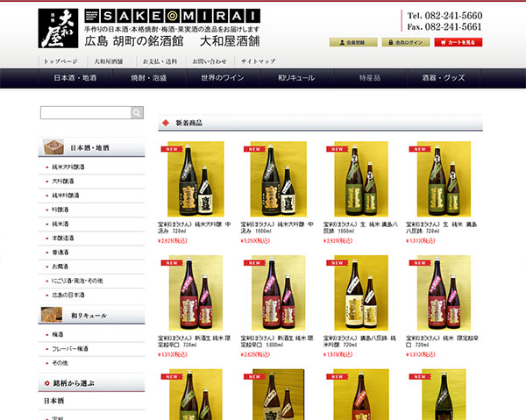The width and height of the screenshot is (526, 420).
Task: Open sidebar category 純米大吟醸酒
Action: coord(68,167)
